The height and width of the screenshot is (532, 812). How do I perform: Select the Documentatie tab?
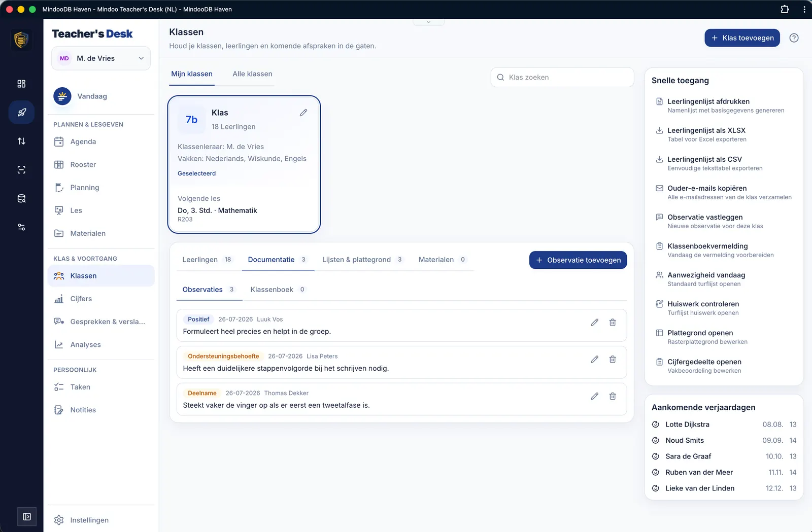point(277,260)
